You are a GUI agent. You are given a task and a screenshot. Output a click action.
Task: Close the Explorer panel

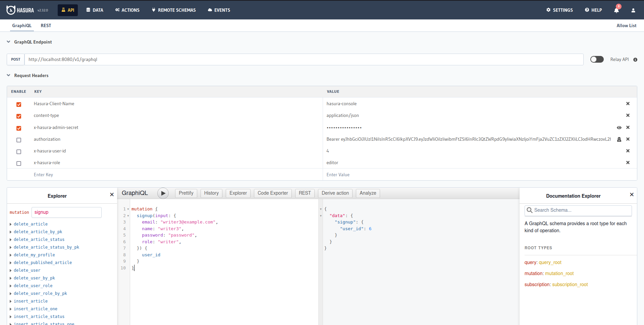coord(112,195)
